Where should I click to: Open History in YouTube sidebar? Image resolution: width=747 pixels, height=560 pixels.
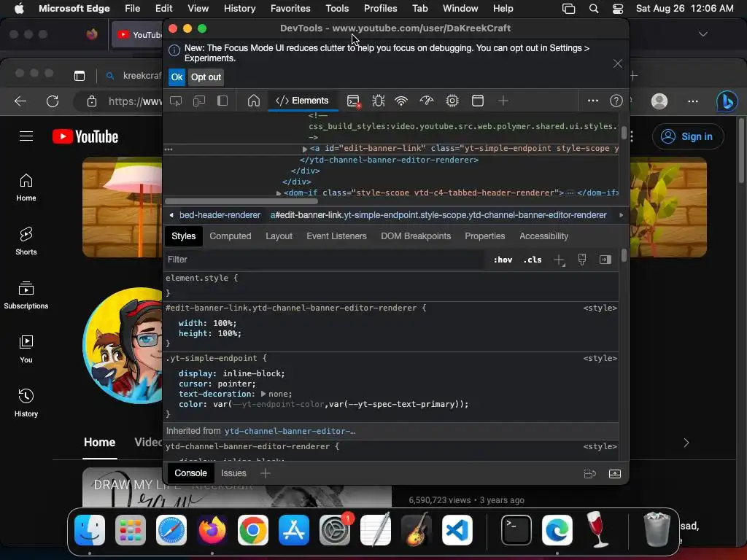[x=26, y=402]
